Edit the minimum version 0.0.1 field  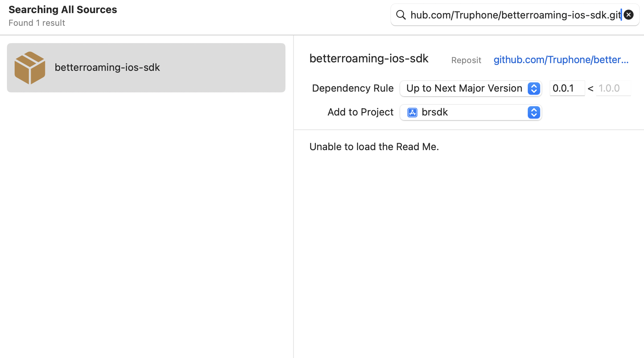567,89
